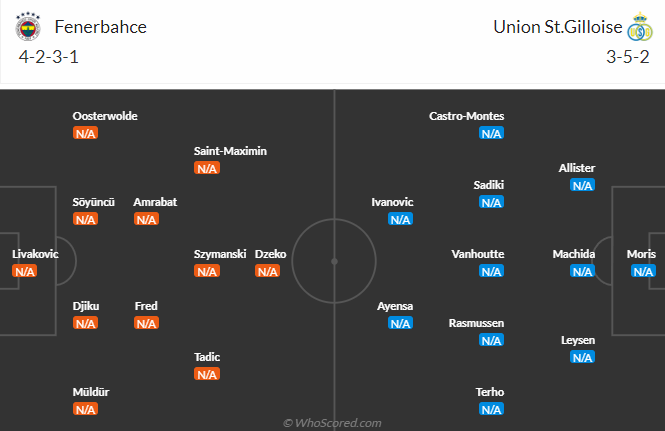Viewport: 665px width, 431px height.
Task: Click Vanhoutte's blue N/A badge
Action: [x=491, y=271]
